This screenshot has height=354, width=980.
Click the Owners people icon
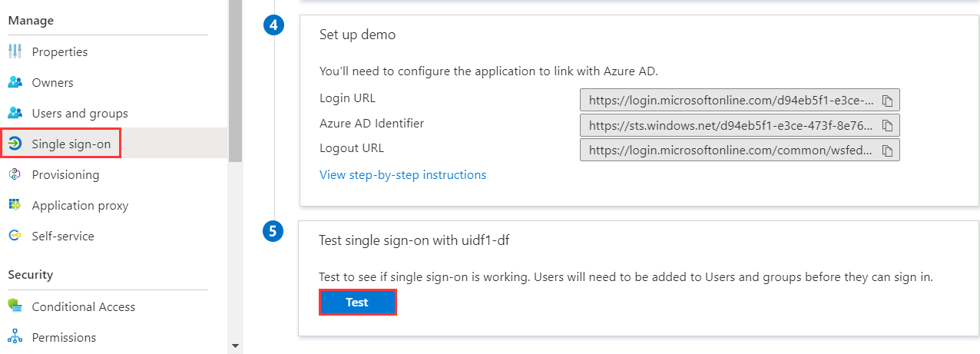15,83
